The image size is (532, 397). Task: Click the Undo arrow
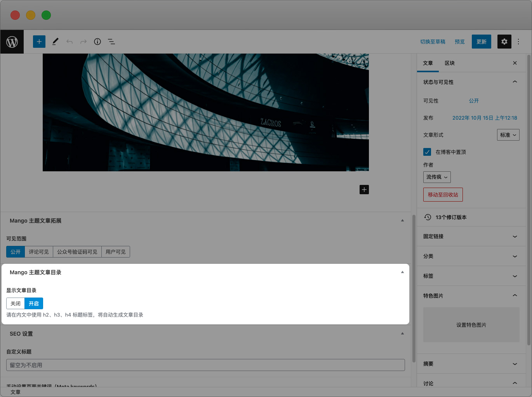[x=70, y=42]
